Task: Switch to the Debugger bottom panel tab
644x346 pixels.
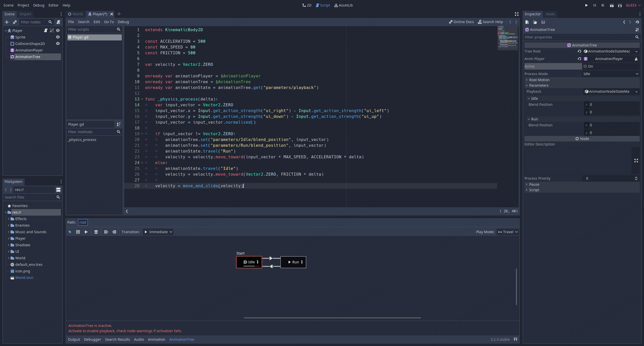Action: (92, 339)
